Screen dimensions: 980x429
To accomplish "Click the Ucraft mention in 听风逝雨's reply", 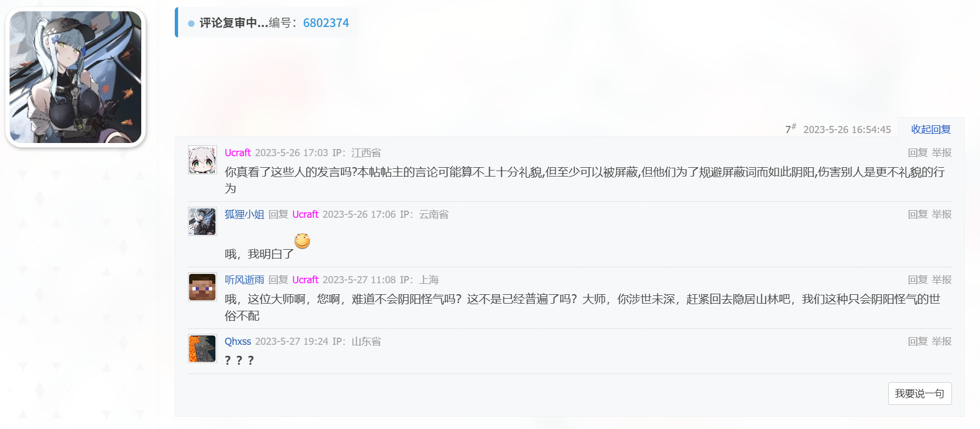I will pos(305,280).
